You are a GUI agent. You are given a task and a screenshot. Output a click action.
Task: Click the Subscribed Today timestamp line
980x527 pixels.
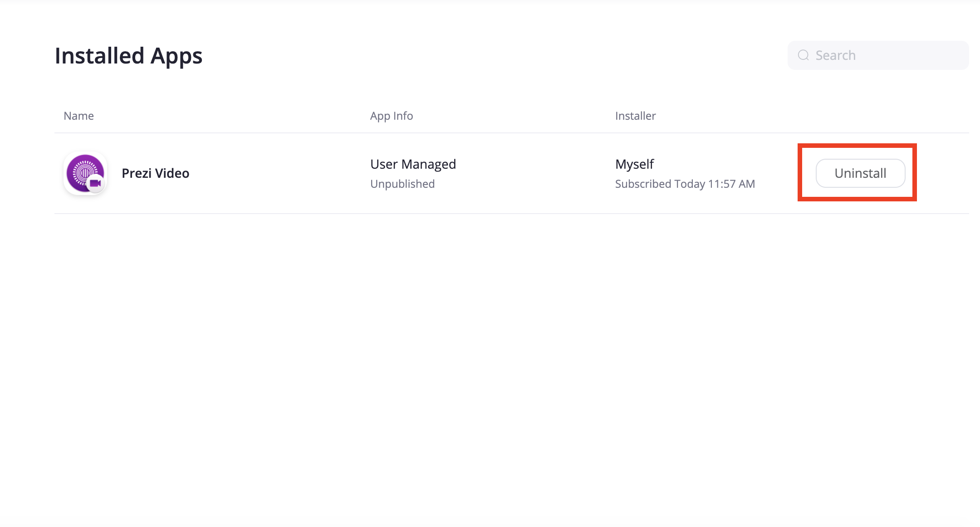coord(685,184)
